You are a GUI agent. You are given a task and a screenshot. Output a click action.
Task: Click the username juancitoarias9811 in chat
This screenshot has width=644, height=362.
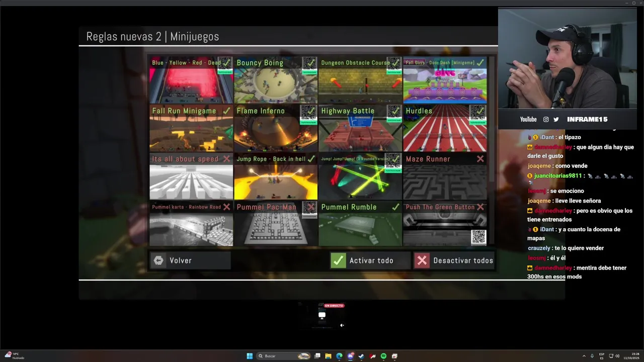coord(558,176)
